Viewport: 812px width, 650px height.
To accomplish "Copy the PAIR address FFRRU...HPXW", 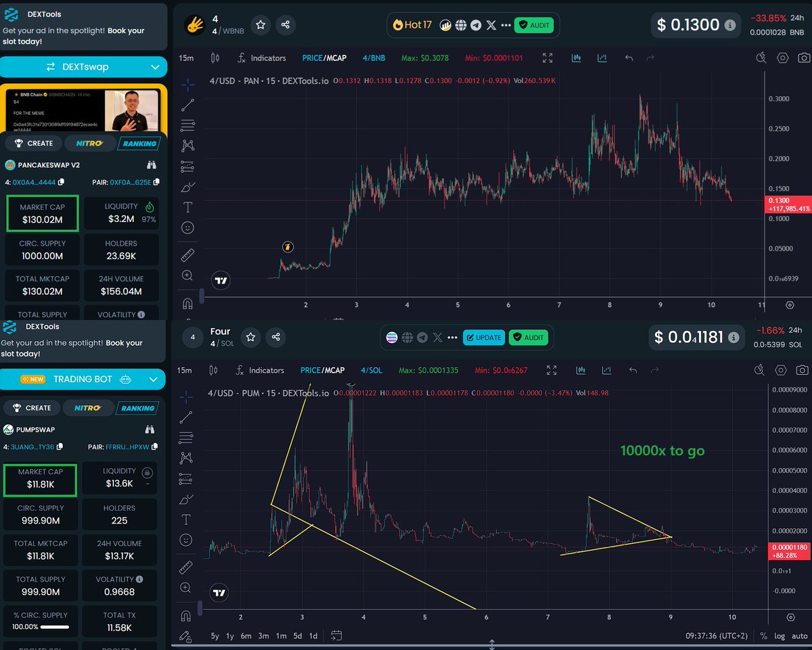I will (156, 447).
